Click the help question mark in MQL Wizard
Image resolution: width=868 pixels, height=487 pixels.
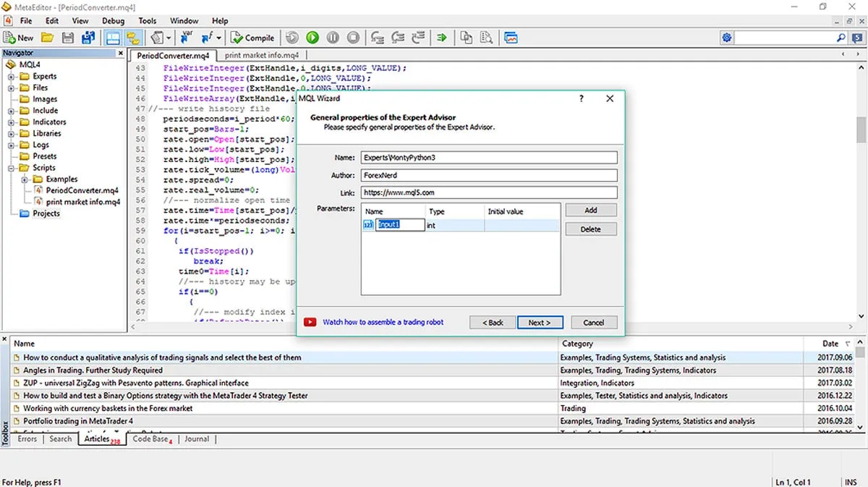[x=582, y=98]
